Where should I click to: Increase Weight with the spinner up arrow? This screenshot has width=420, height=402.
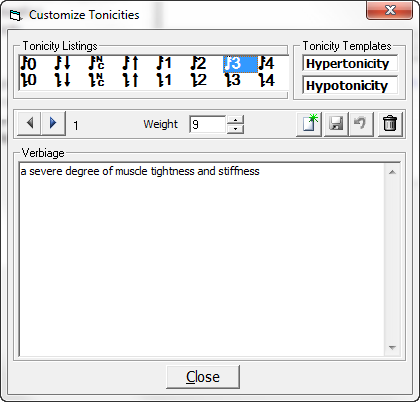point(235,120)
